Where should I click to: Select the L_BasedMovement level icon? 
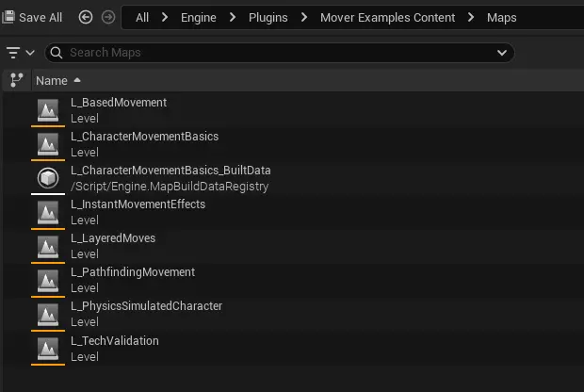tap(48, 110)
